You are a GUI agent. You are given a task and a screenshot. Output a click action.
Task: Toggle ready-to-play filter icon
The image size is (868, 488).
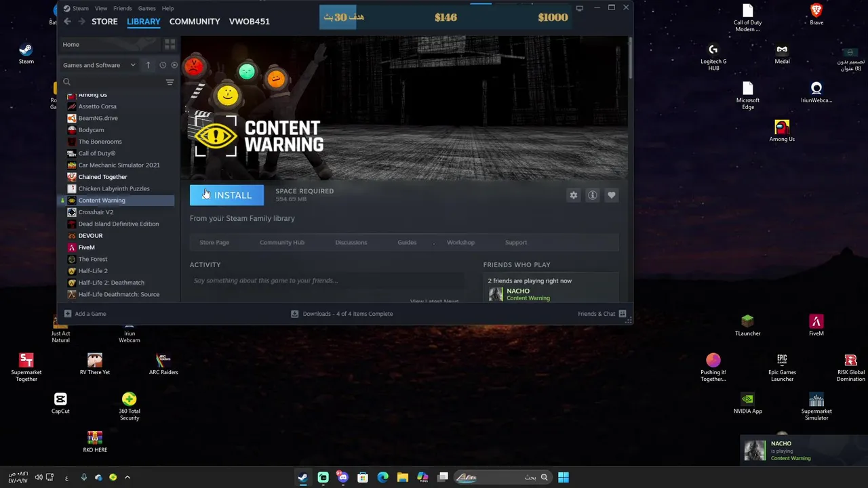coord(174,65)
